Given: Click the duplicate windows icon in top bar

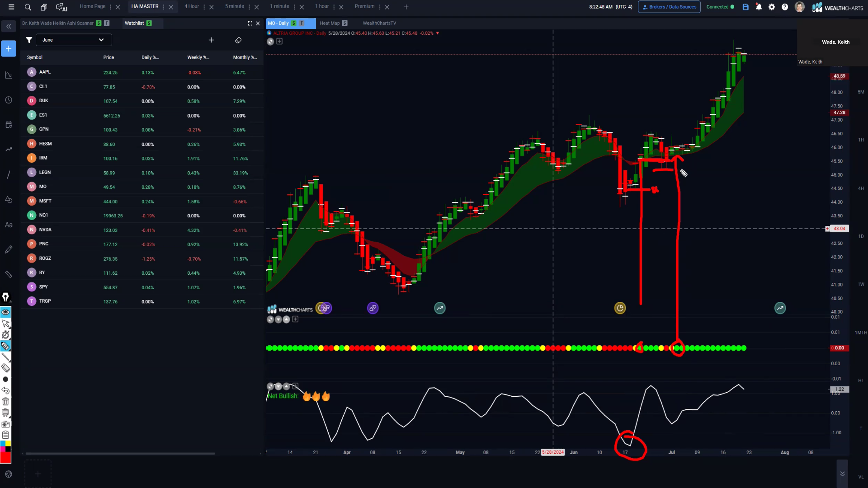Looking at the screenshot, I should point(44,7).
